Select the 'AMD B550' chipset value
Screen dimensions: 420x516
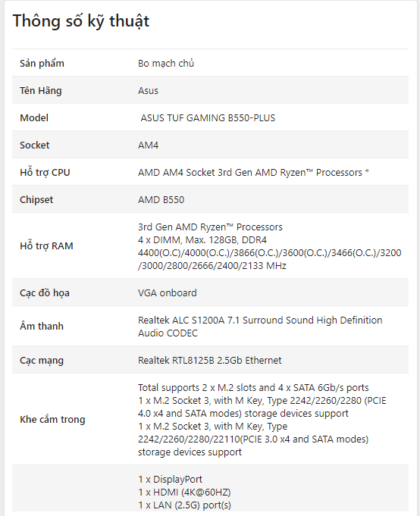click(161, 200)
